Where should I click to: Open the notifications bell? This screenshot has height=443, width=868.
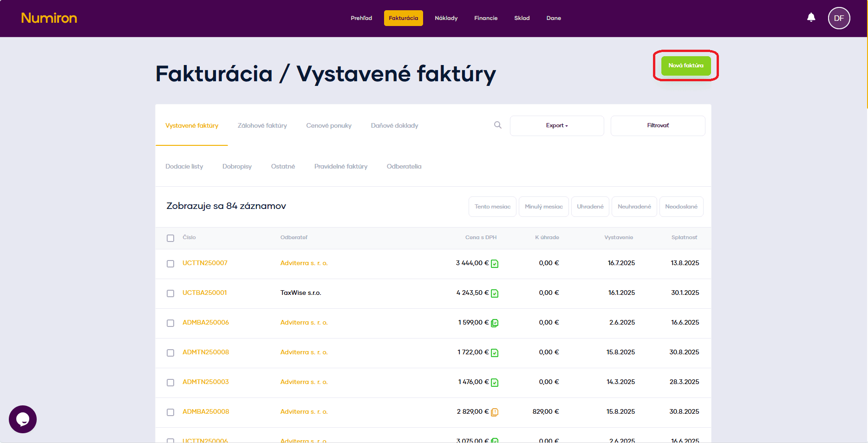coord(811,17)
